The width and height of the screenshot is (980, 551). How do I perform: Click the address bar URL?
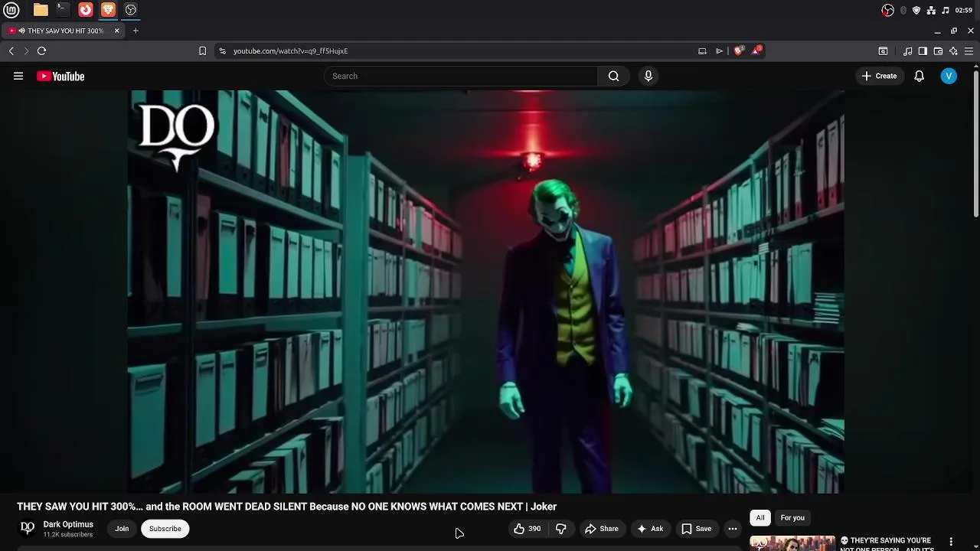point(290,51)
